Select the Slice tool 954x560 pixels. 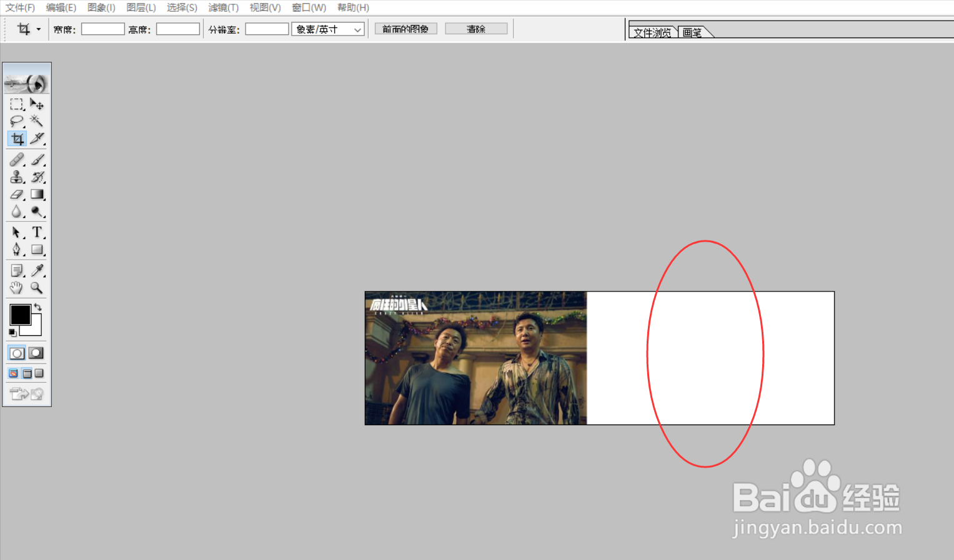pyautogui.click(x=37, y=139)
